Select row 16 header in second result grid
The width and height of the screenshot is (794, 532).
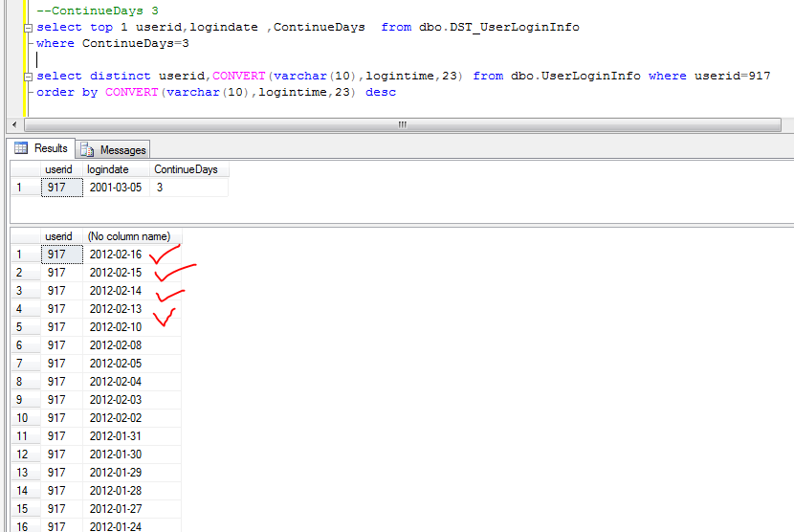click(x=26, y=526)
